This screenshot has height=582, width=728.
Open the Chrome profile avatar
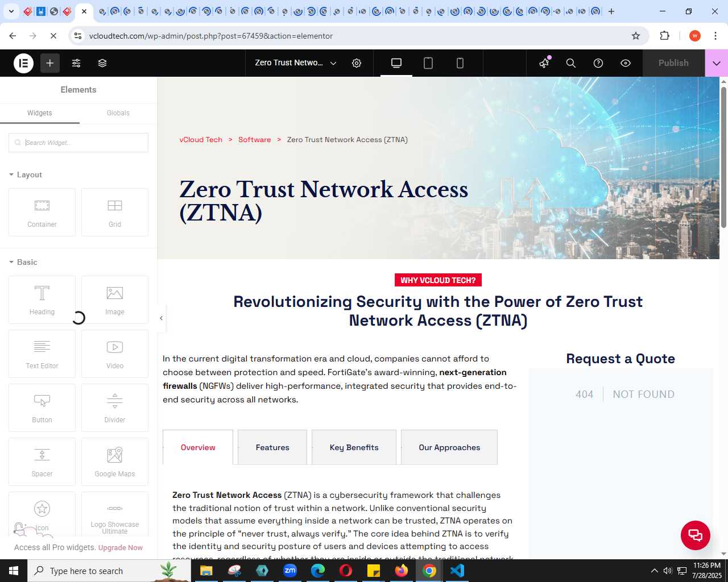click(x=695, y=36)
